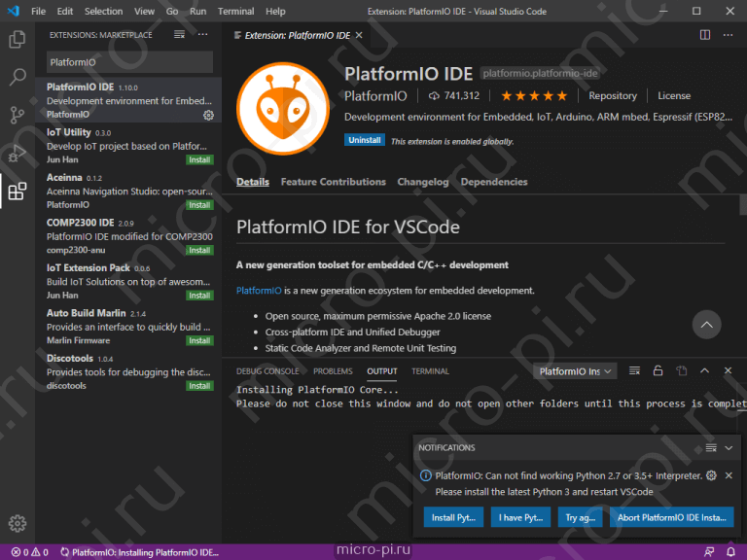Open the Python notification settings gear

[x=711, y=475]
